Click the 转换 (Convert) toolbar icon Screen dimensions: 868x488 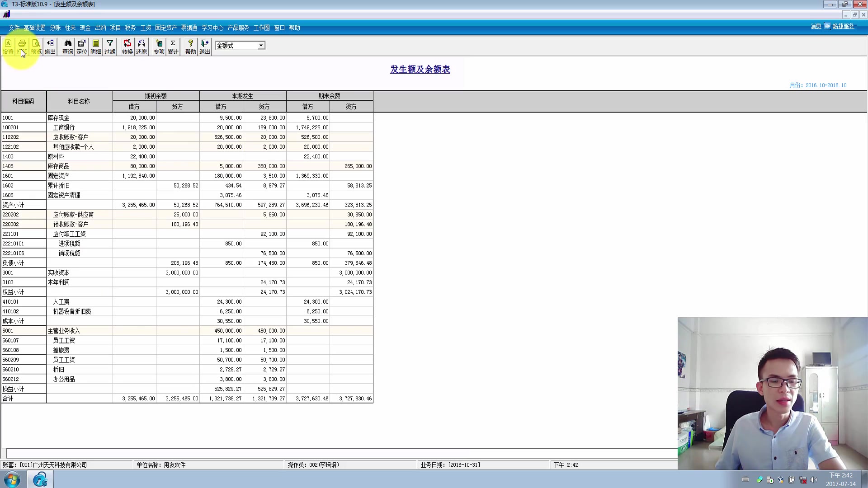pyautogui.click(x=127, y=46)
